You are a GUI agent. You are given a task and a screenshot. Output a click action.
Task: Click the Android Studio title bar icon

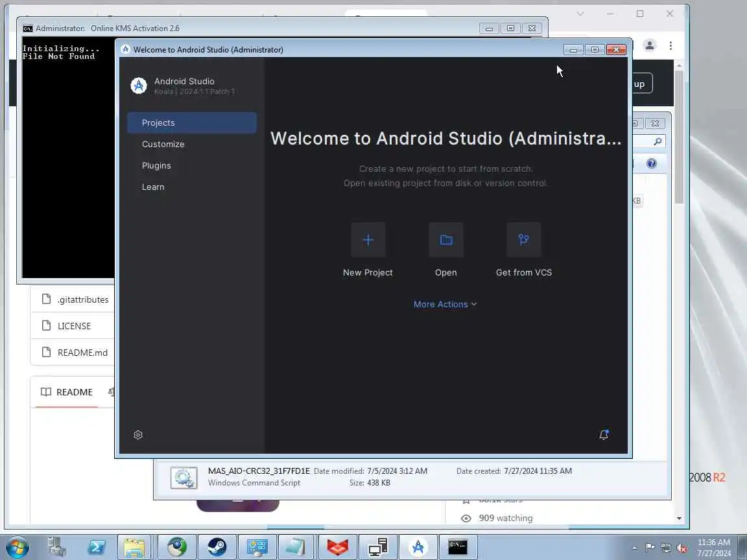click(x=126, y=49)
